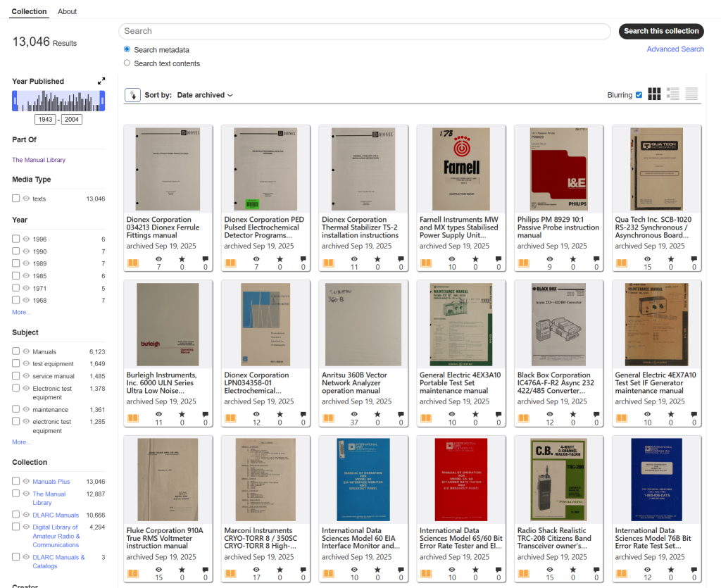
Task: Expand More years under Year facet
Action: pos(21,312)
